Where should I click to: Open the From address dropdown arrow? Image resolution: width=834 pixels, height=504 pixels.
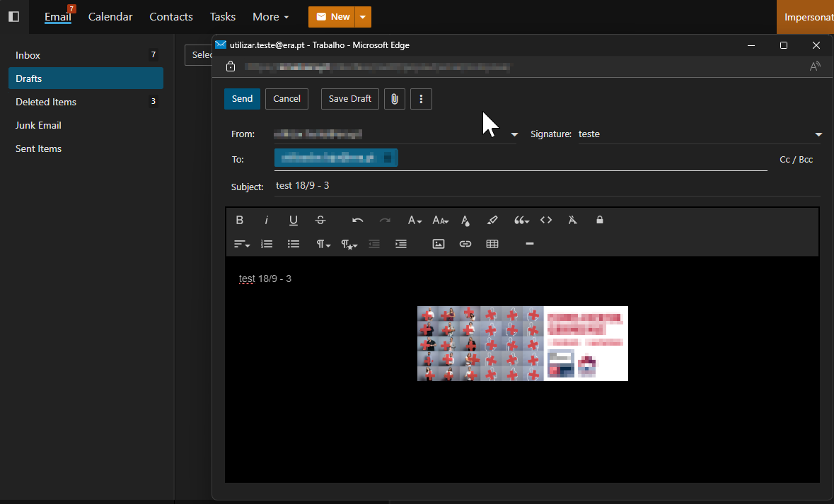514,134
